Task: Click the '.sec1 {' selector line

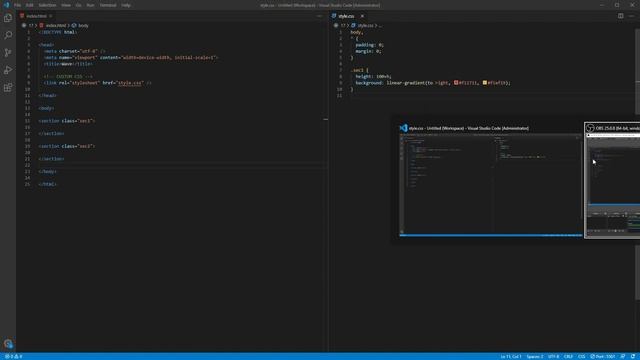Action: coord(359,70)
